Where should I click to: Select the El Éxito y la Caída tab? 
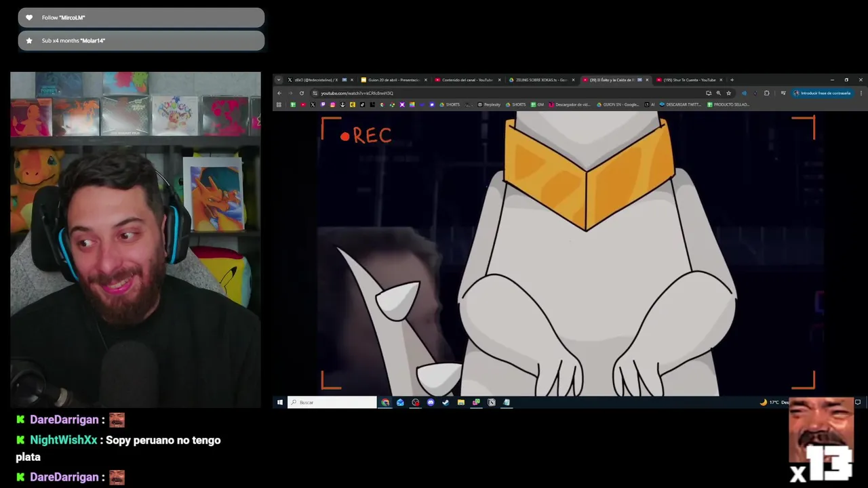point(616,80)
